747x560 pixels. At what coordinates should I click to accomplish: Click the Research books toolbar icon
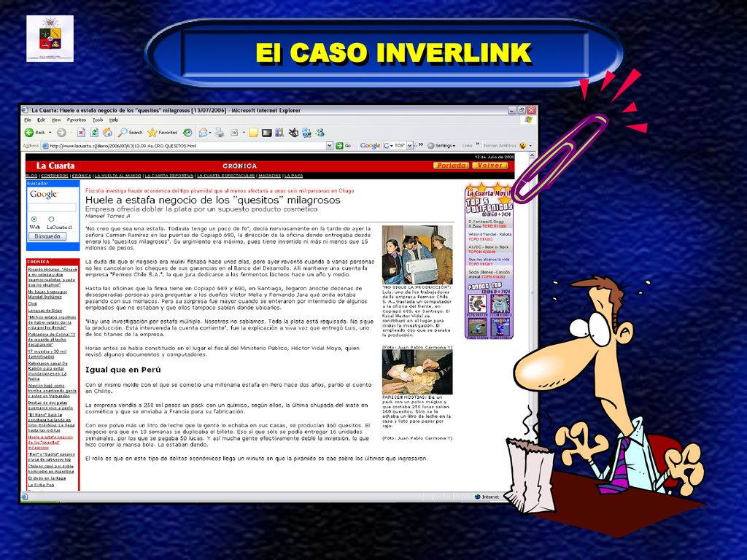[279, 133]
